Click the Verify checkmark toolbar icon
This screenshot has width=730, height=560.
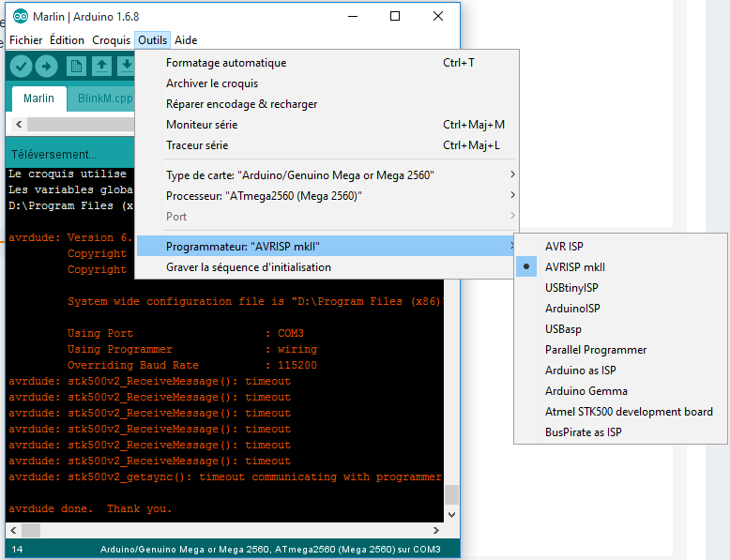[21, 67]
